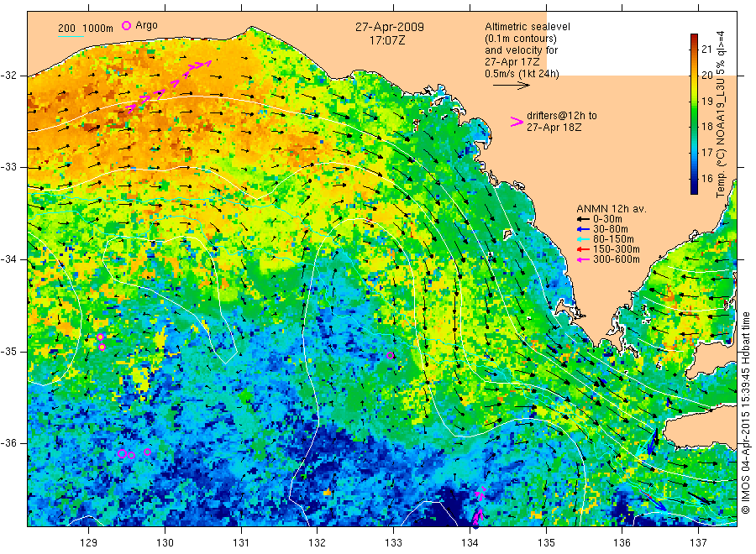Click the cyan 200m contour legend line
The height and width of the screenshot is (554, 756).
coord(71,36)
